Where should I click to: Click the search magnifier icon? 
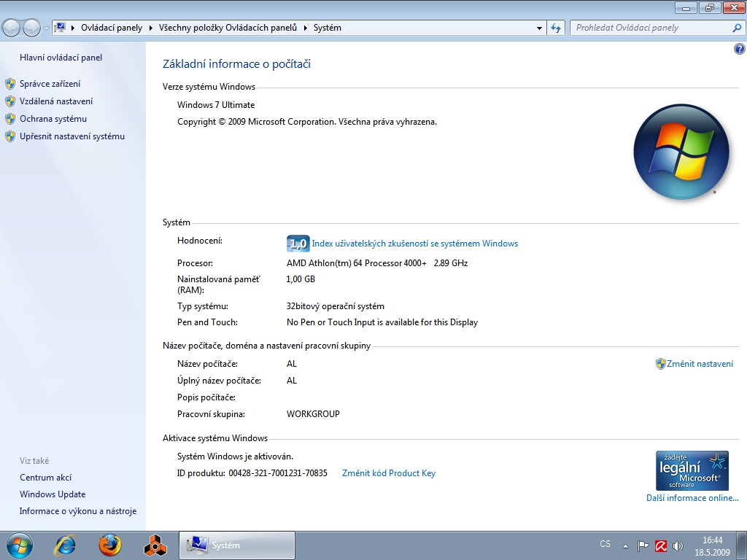click(x=737, y=28)
